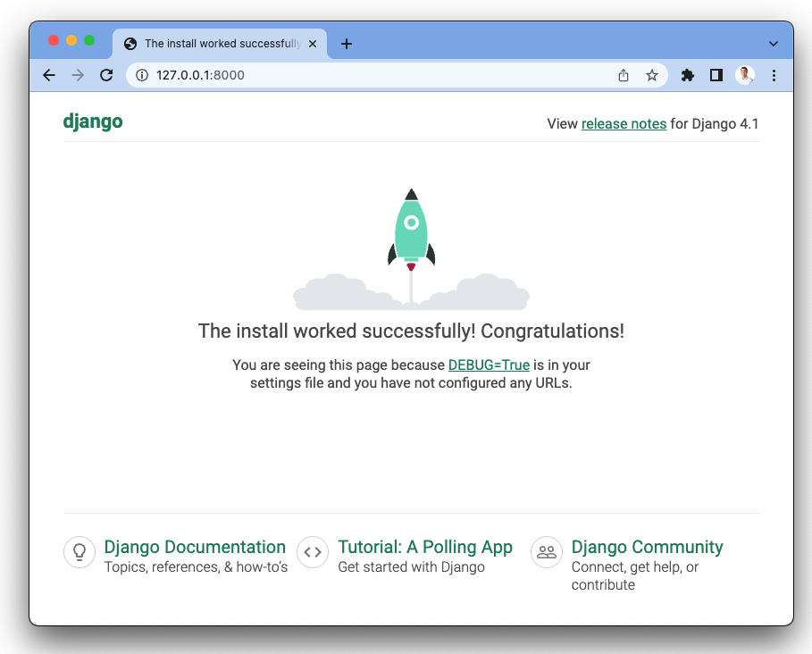Follow the DEBUG=True link
This screenshot has height=654, width=812.
click(489, 365)
